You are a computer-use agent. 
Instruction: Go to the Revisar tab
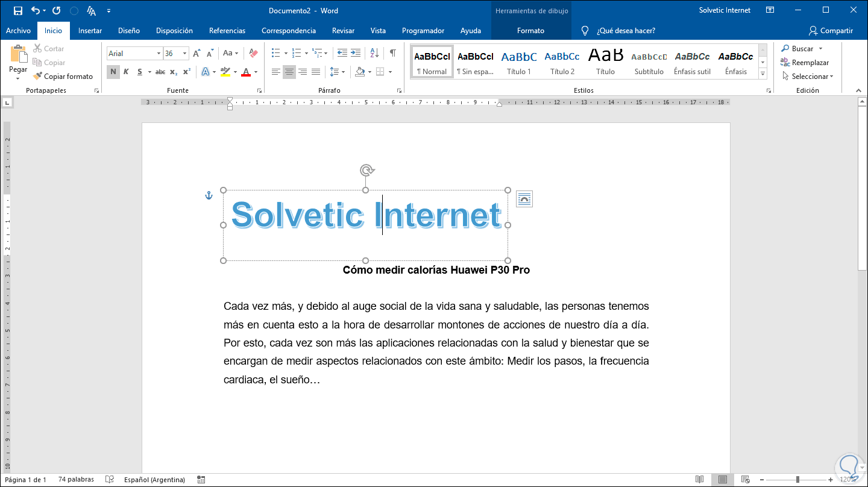(344, 31)
